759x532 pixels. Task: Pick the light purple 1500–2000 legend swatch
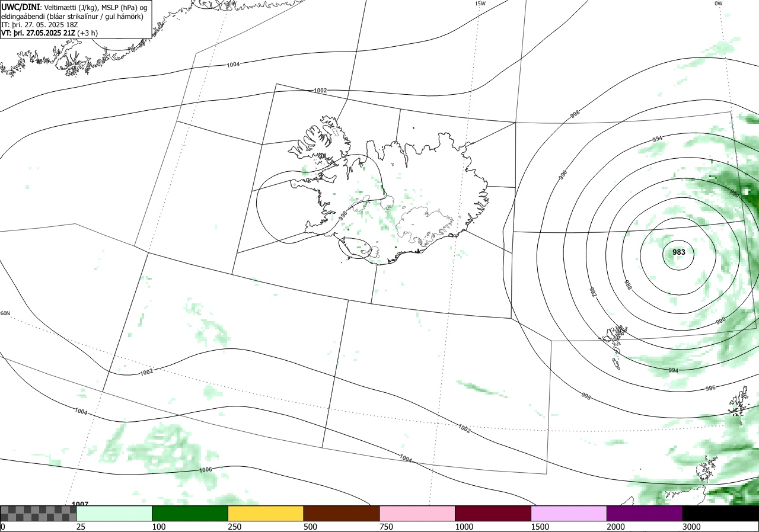569,513
